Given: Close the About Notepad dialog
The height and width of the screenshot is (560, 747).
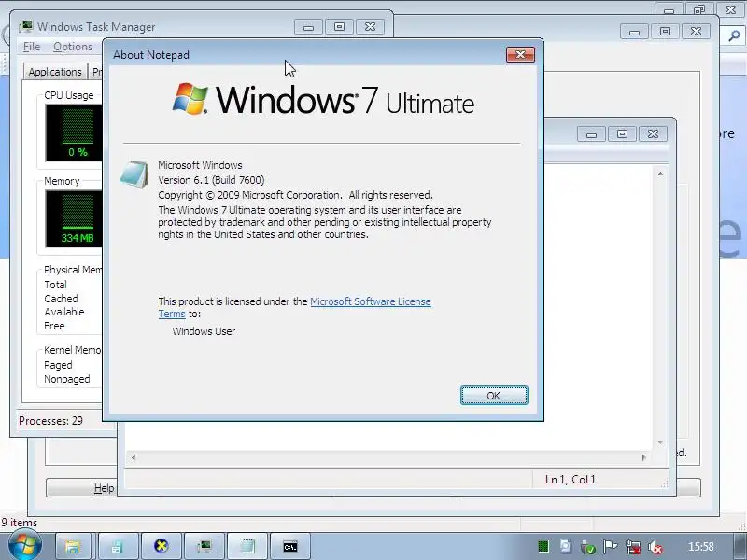Looking at the screenshot, I should coord(520,55).
